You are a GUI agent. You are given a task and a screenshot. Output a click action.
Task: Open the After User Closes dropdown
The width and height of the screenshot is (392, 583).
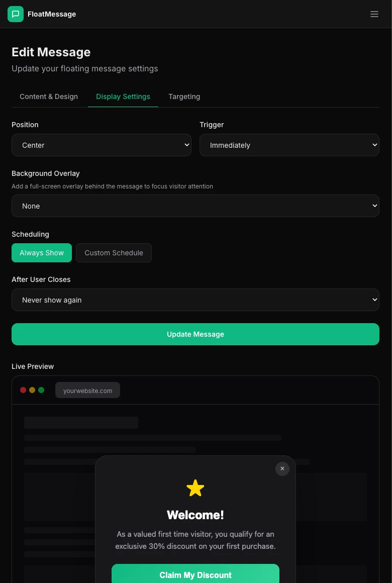click(195, 300)
